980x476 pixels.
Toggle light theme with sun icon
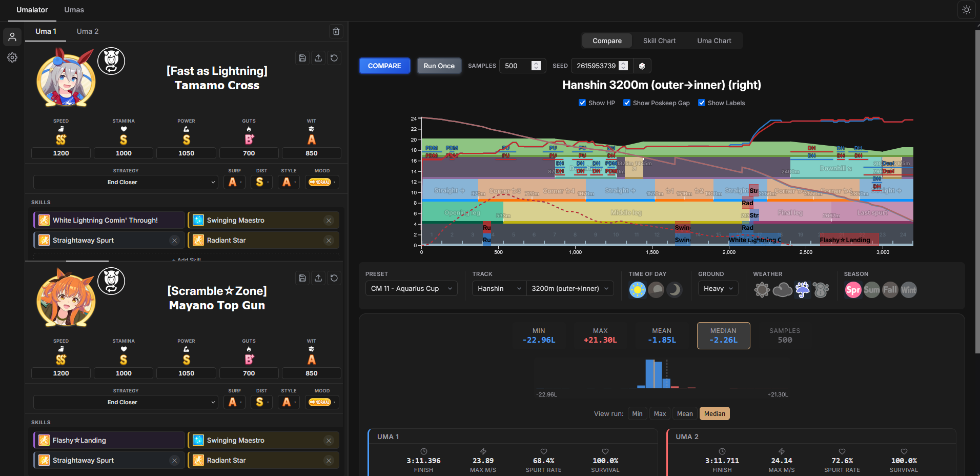coord(967,10)
